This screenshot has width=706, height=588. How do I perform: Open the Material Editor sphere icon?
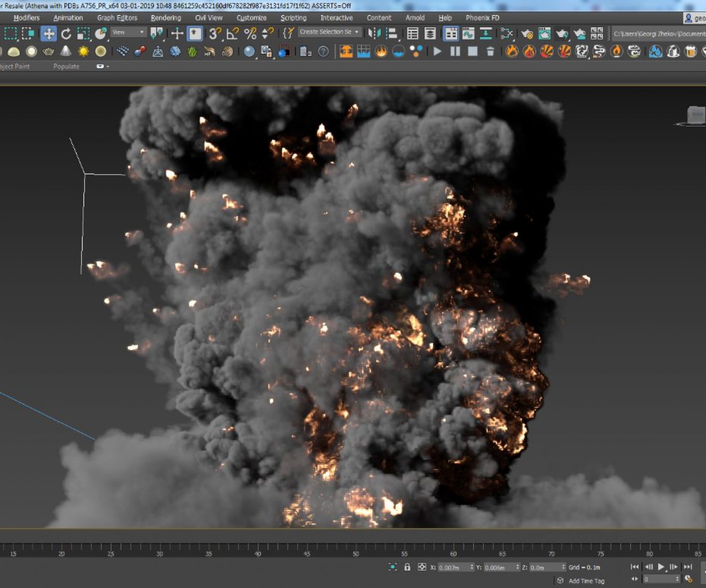tap(249, 51)
